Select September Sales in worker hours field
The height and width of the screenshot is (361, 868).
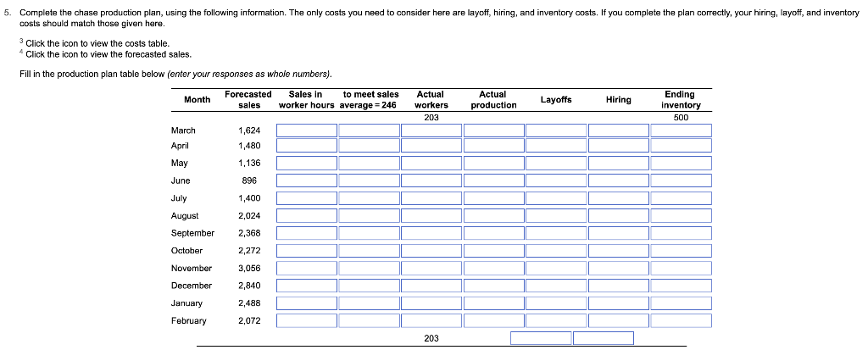click(x=307, y=234)
